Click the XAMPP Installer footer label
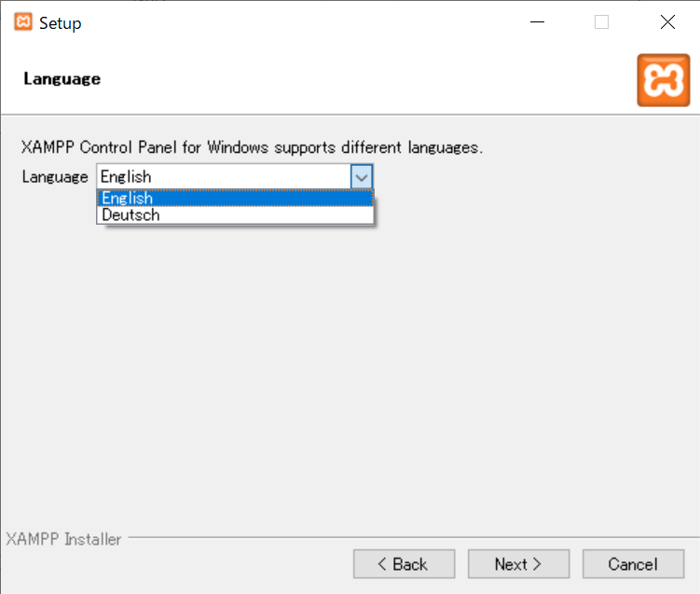 [x=63, y=539]
